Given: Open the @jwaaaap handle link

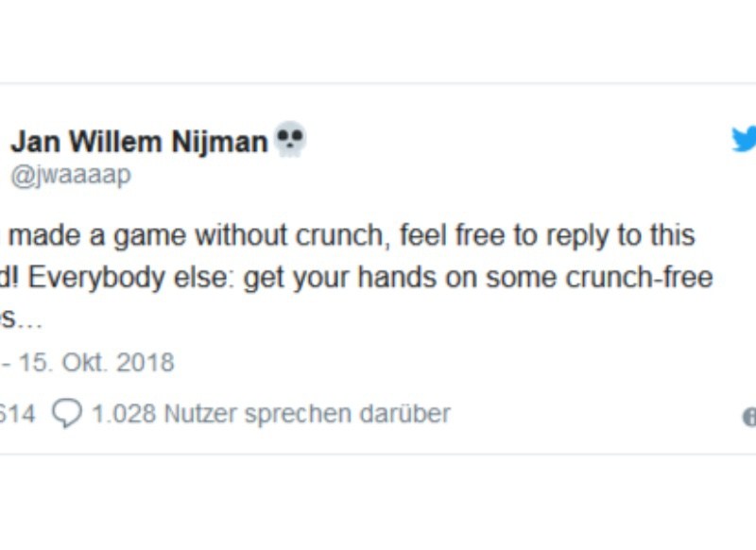Looking at the screenshot, I should tap(71, 175).
